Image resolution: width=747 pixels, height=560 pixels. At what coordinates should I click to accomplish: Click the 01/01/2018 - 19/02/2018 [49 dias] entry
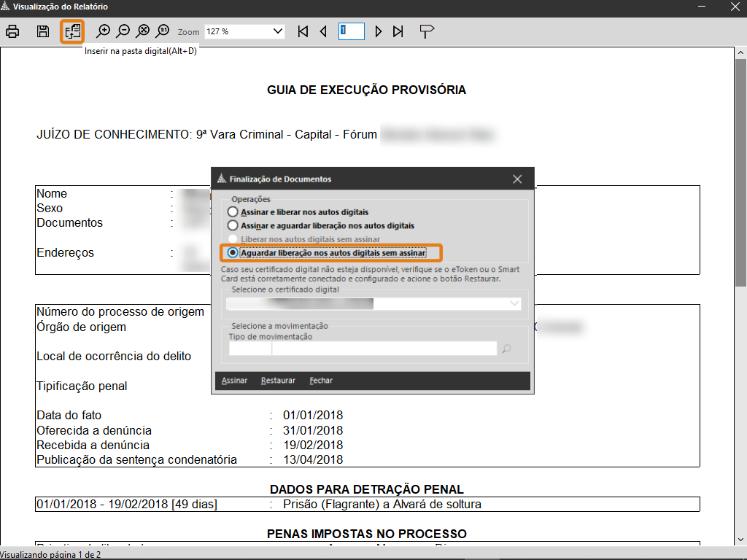pyautogui.click(x=127, y=505)
